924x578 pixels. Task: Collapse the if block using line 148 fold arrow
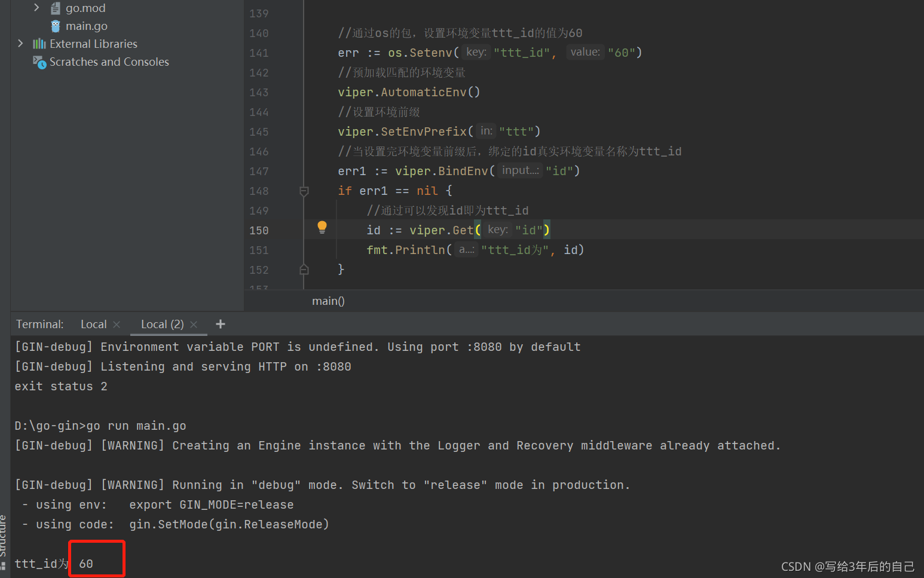pyautogui.click(x=304, y=191)
